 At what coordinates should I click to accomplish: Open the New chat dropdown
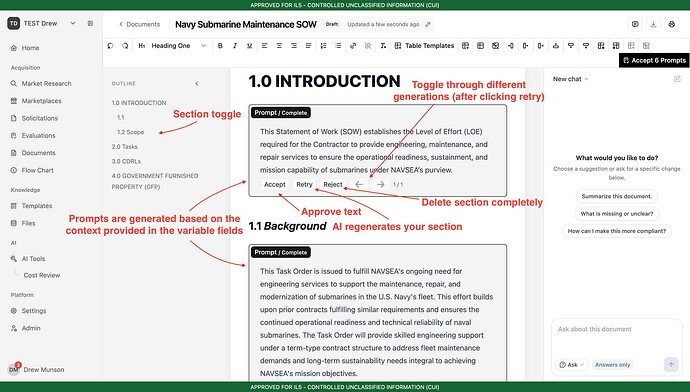[x=570, y=79]
